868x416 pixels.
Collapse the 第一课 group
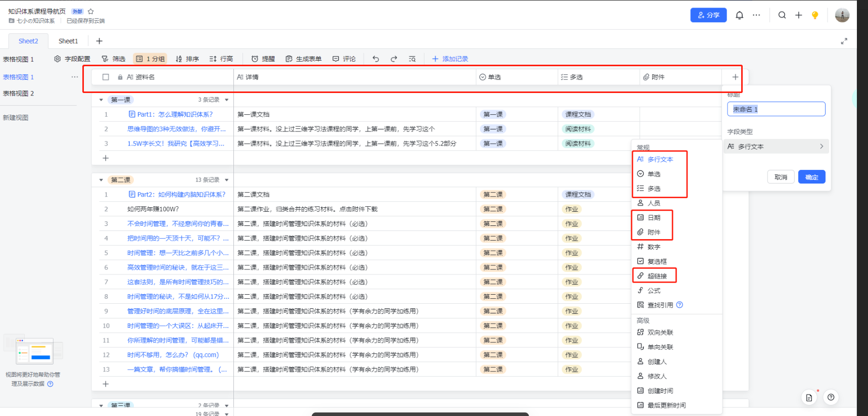101,100
